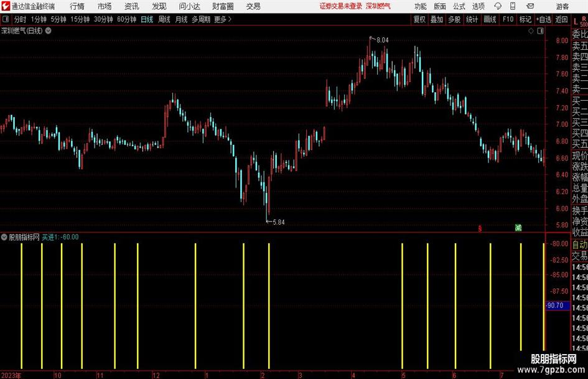Open the 选项 menu
The image size is (588, 379).
click(x=478, y=6)
